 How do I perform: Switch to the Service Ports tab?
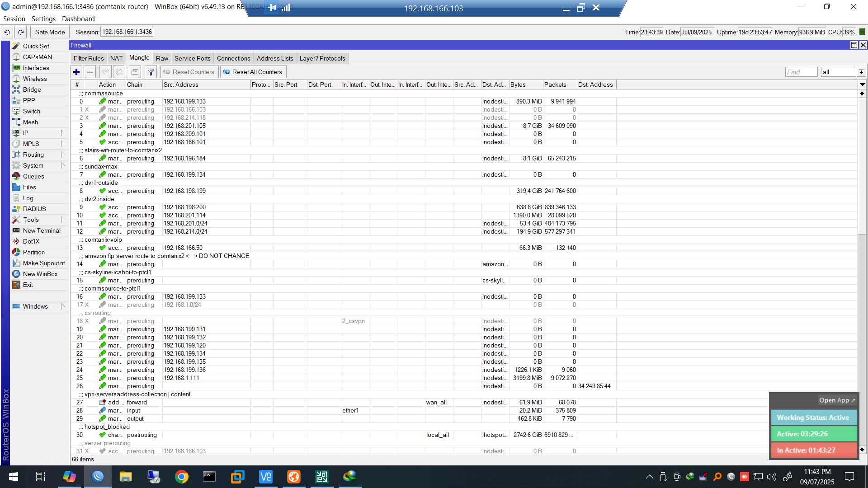click(x=193, y=58)
